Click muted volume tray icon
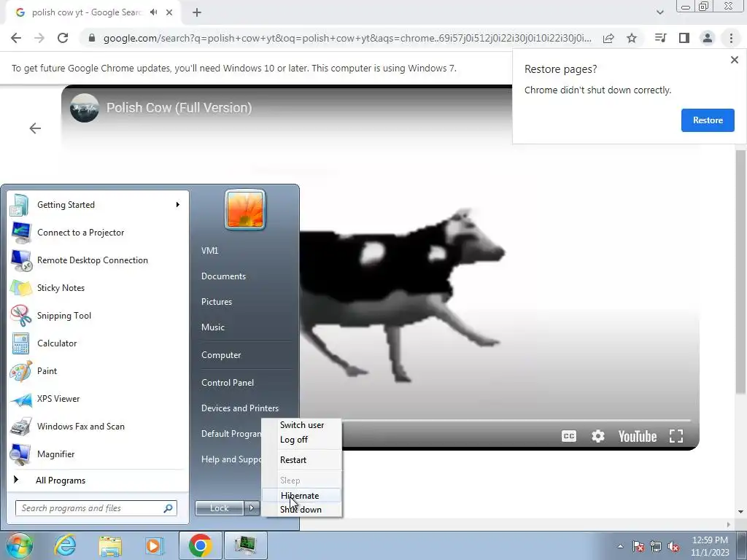747x560 pixels. pos(673,546)
